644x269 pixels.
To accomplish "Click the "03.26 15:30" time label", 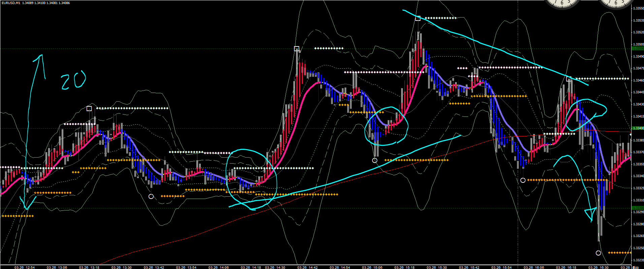I will 437,267.
